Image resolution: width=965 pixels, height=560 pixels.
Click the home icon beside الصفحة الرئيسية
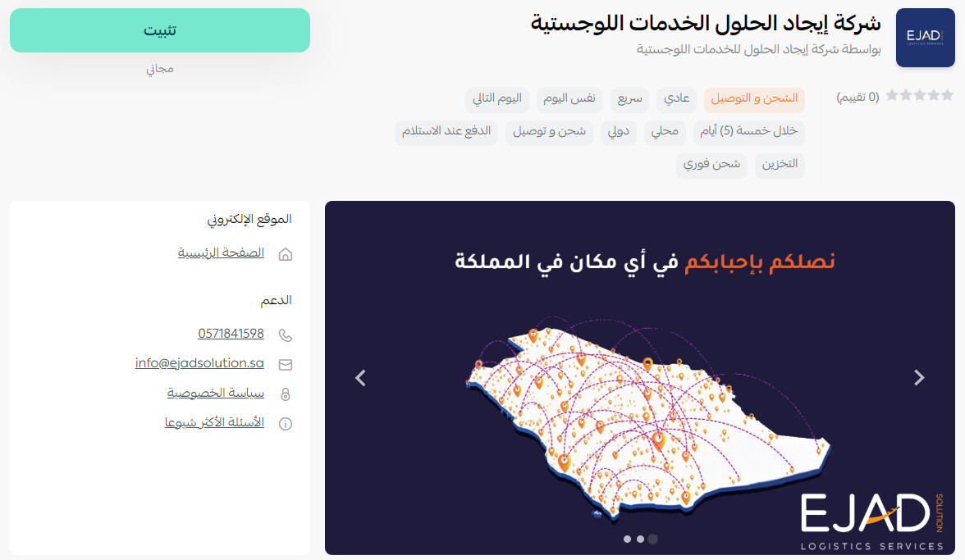coord(285,254)
